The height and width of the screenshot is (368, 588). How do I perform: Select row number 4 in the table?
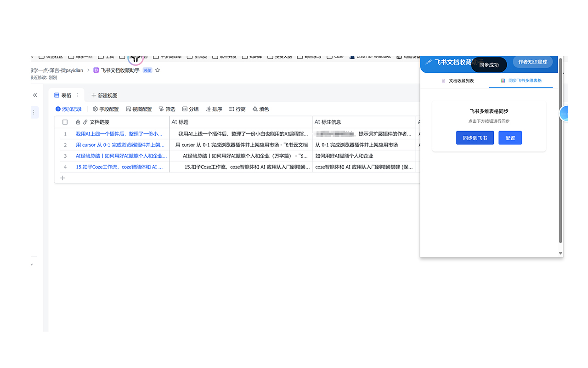pos(65,167)
